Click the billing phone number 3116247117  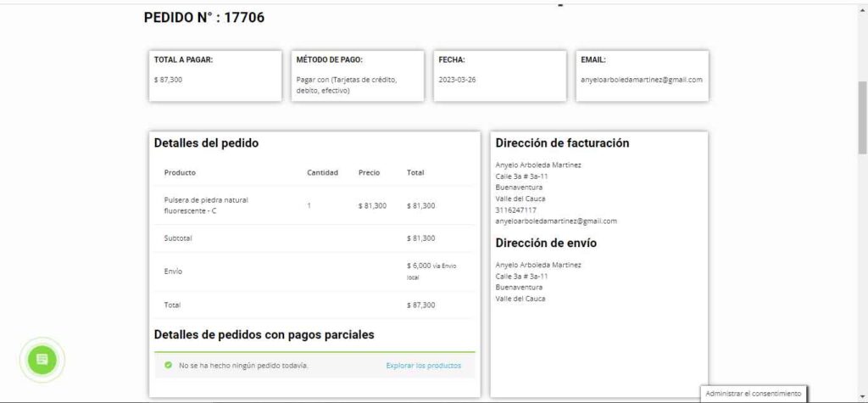pyautogui.click(x=515, y=210)
